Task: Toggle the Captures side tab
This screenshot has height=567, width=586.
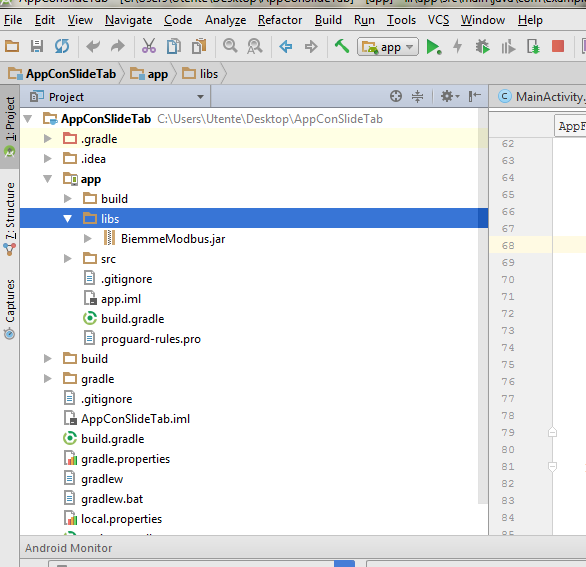Action: tap(10, 309)
